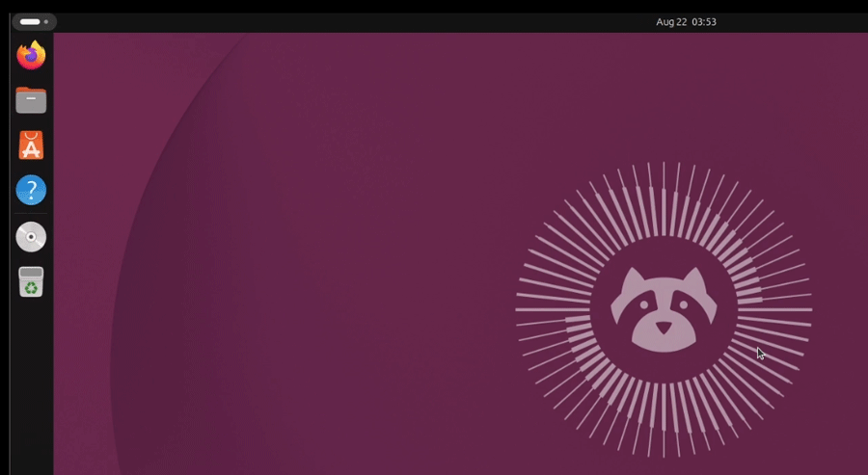Viewport: 868px width, 475px height.
Task: Show the calendar via Aug 22 03:53 clock
Action: click(686, 22)
